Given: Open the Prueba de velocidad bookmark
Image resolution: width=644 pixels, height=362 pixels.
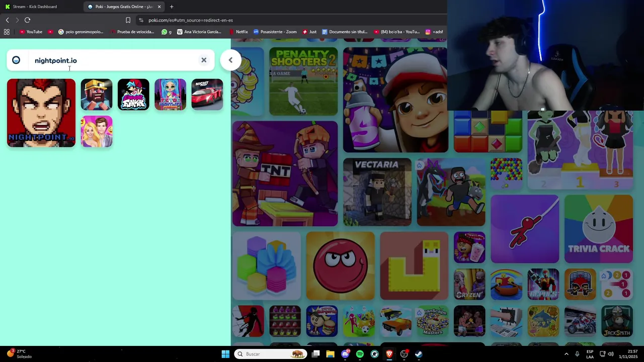Looking at the screenshot, I should (x=132, y=32).
